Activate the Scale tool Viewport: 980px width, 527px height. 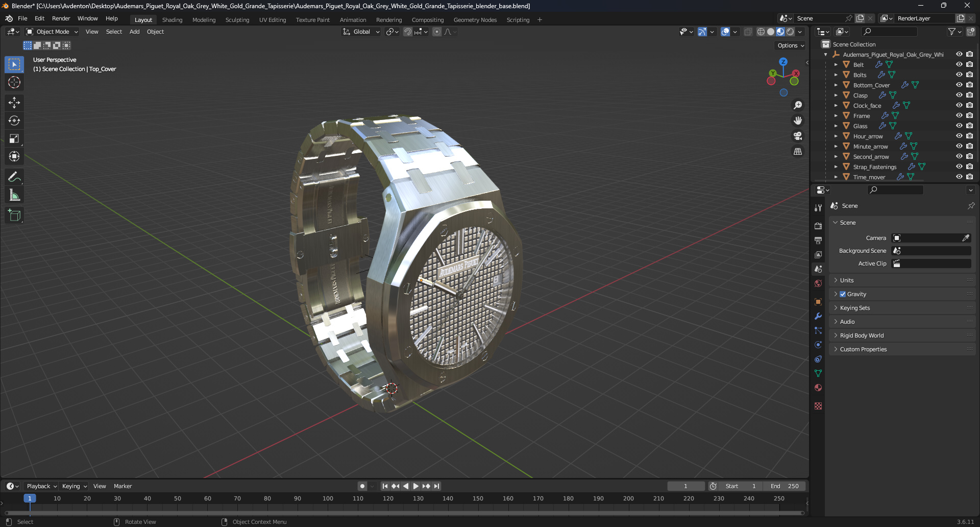14,138
